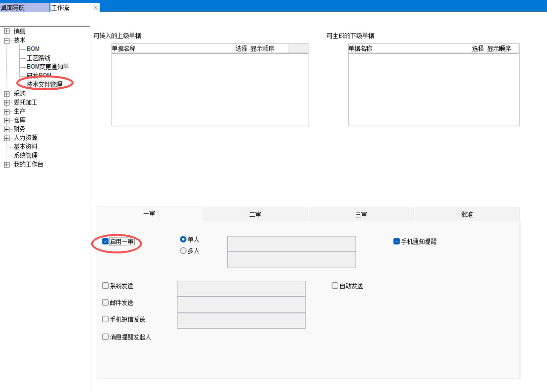The image size is (547, 392).
Task: Expand the 销售 tree node
Action: coord(7,31)
